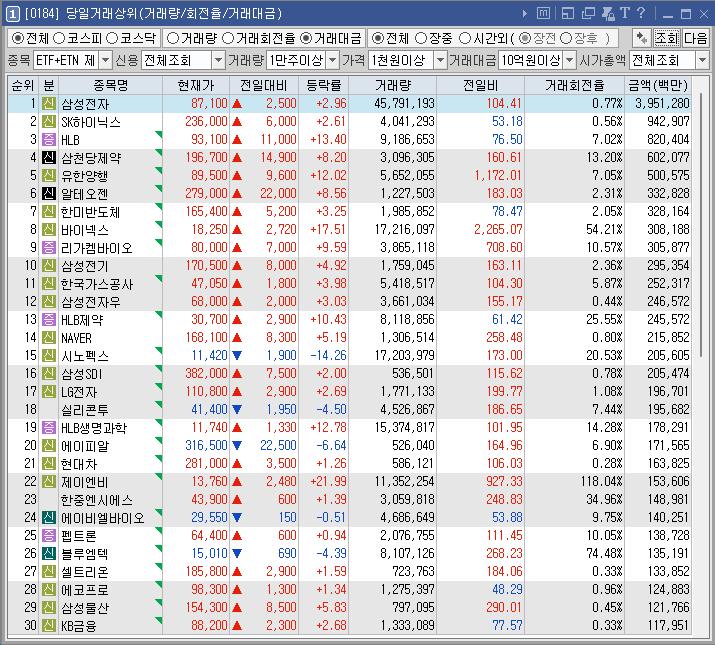Click the screen layout icon in title bar
This screenshot has height=645, width=715.
point(568,14)
